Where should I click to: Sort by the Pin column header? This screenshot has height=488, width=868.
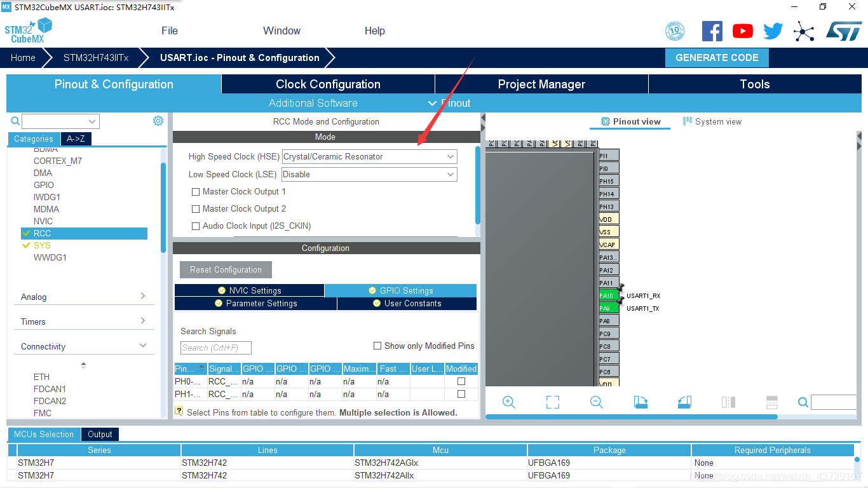[191, 369]
